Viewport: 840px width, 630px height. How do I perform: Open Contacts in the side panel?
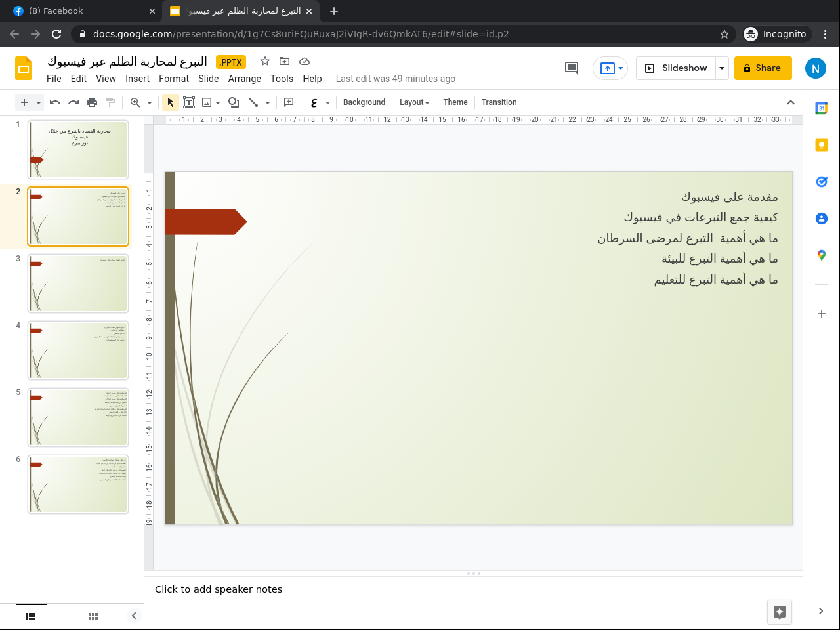(x=821, y=219)
